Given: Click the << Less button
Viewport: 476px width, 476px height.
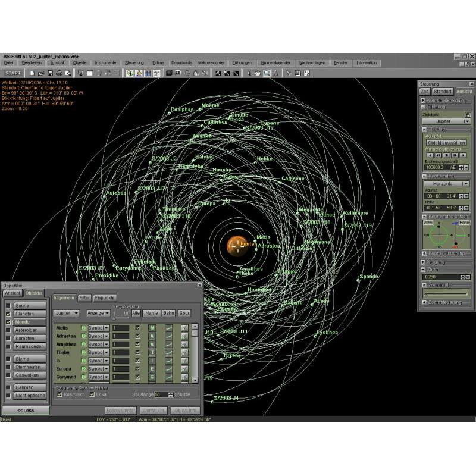Looking at the screenshot, I should click(x=25, y=411).
